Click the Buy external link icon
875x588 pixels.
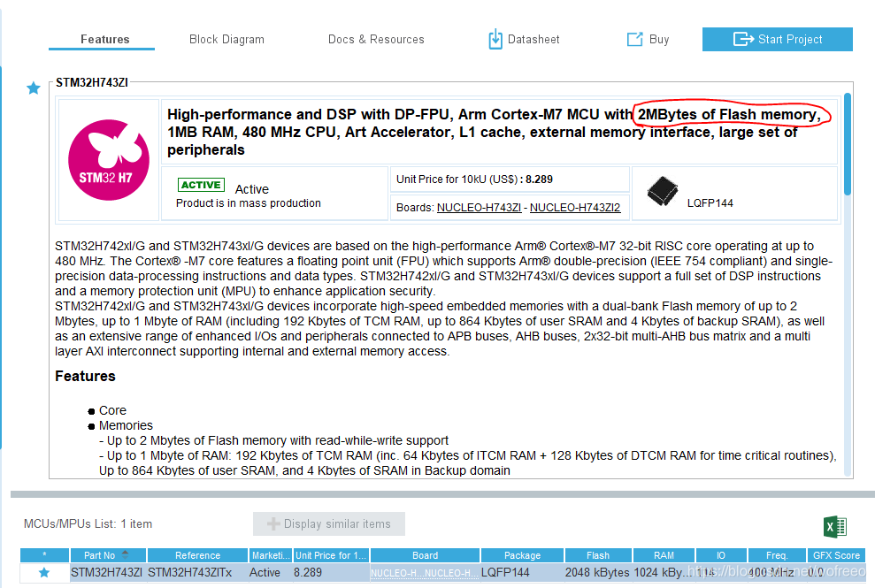click(x=634, y=39)
